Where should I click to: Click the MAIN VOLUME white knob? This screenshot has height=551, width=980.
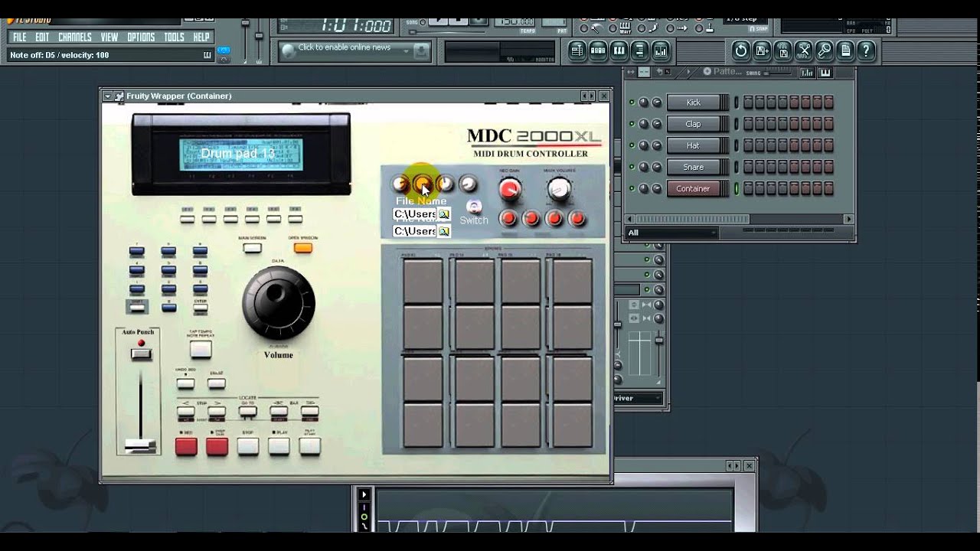[560, 189]
